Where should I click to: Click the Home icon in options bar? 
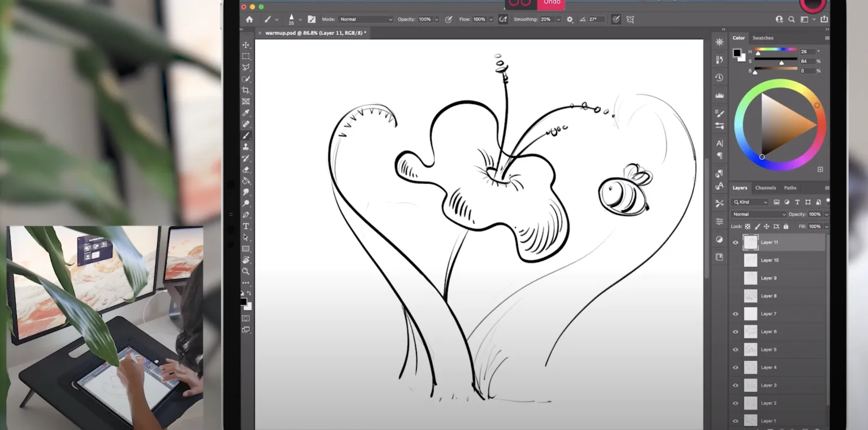click(249, 19)
